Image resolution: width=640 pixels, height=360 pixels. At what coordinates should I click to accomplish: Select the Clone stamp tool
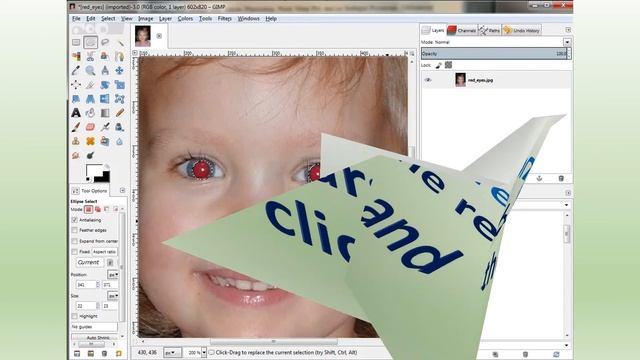point(76,141)
